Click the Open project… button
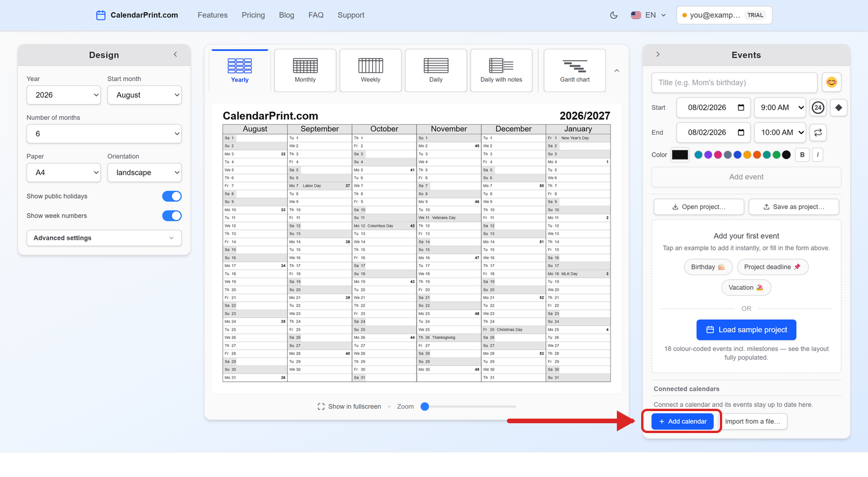This screenshot has width=868, height=477. coord(699,206)
